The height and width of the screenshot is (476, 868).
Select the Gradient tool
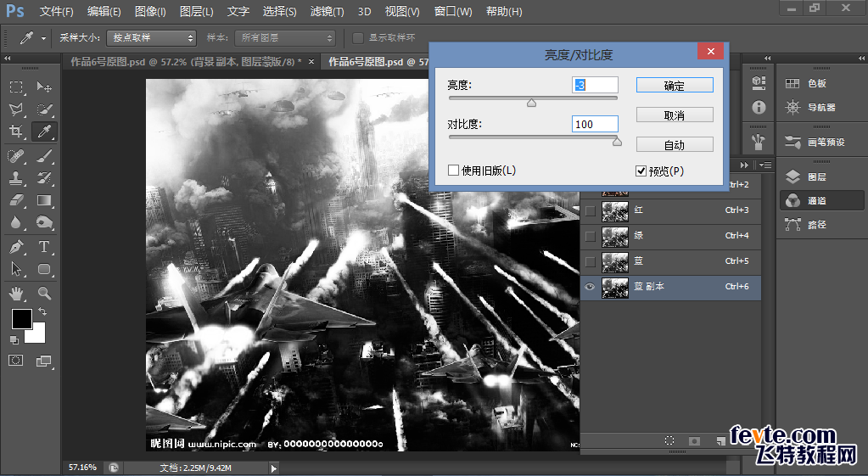(x=44, y=199)
